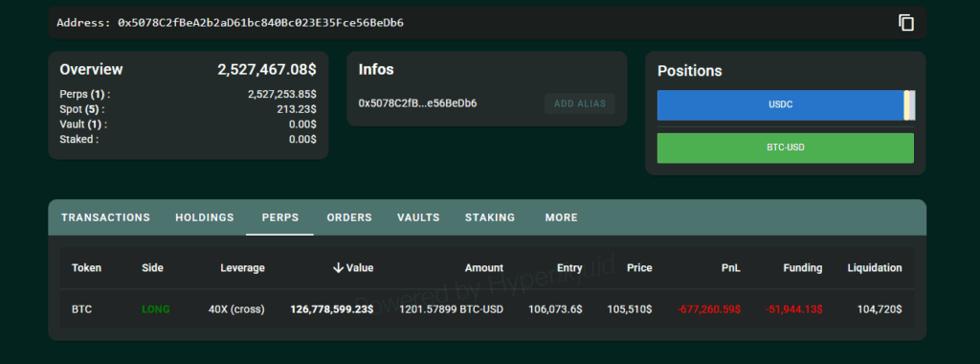This screenshot has height=364, width=980.
Task: Click the Vault (1) overview label
Action: [x=84, y=125]
